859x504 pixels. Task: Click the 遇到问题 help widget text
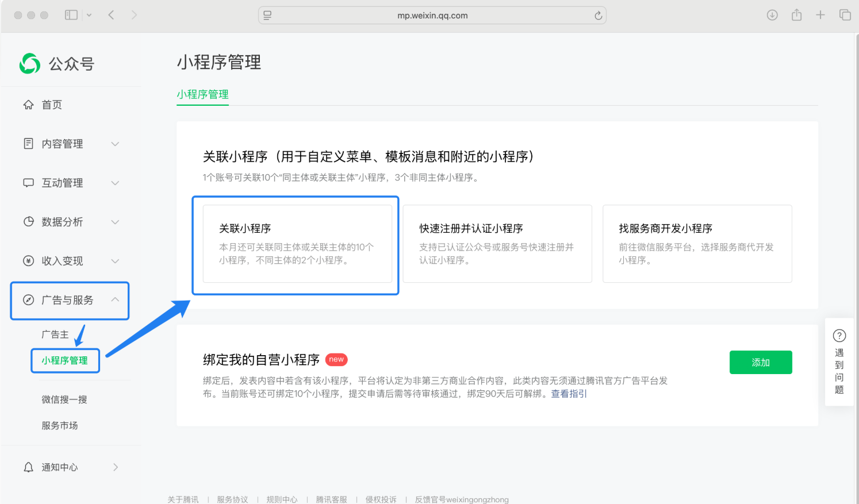click(839, 371)
